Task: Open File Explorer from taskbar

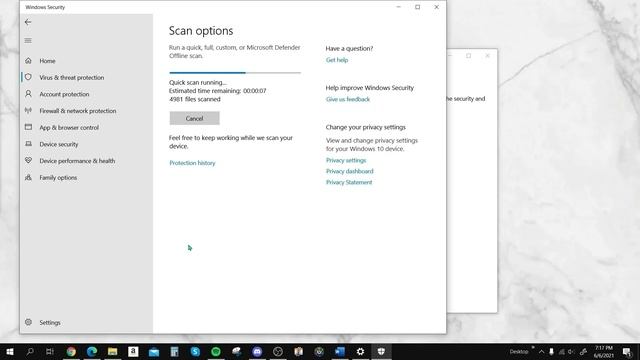Action: pyautogui.click(x=113, y=351)
